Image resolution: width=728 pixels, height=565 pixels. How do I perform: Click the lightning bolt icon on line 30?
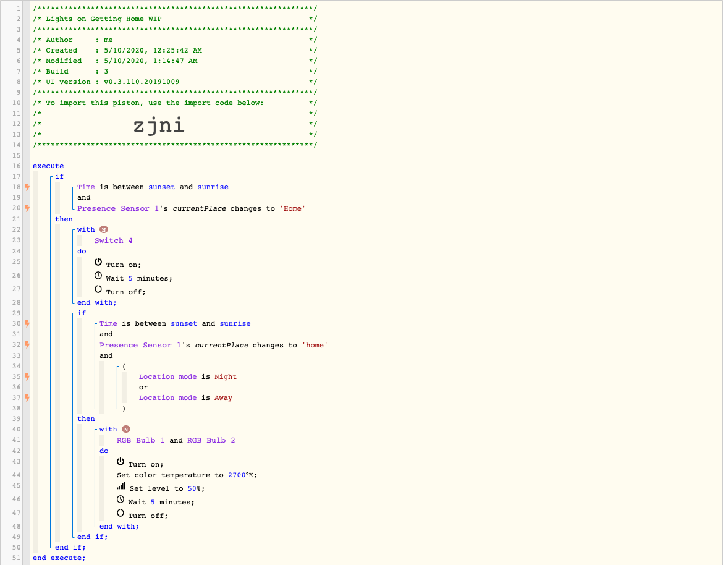(27, 323)
